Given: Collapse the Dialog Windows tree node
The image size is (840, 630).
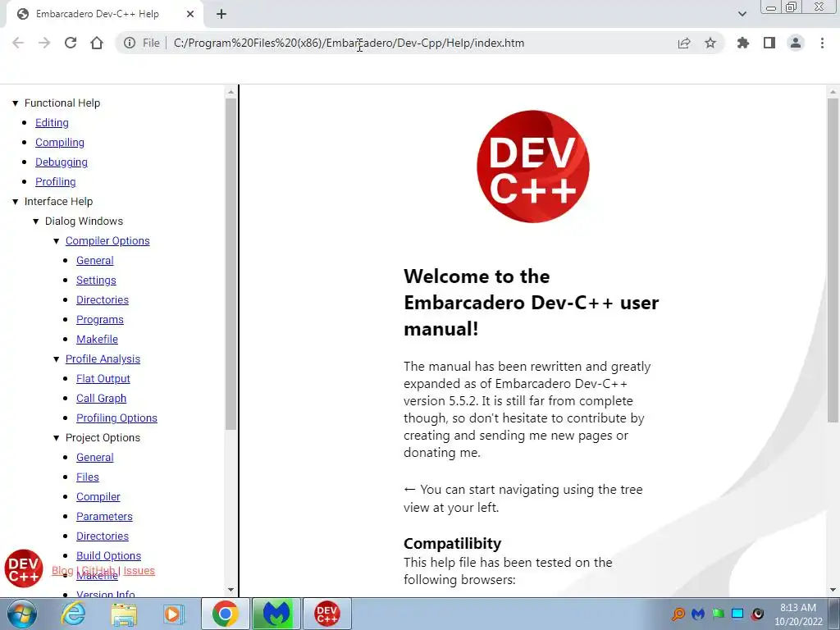Looking at the screenshot, I should coord(36,221).
